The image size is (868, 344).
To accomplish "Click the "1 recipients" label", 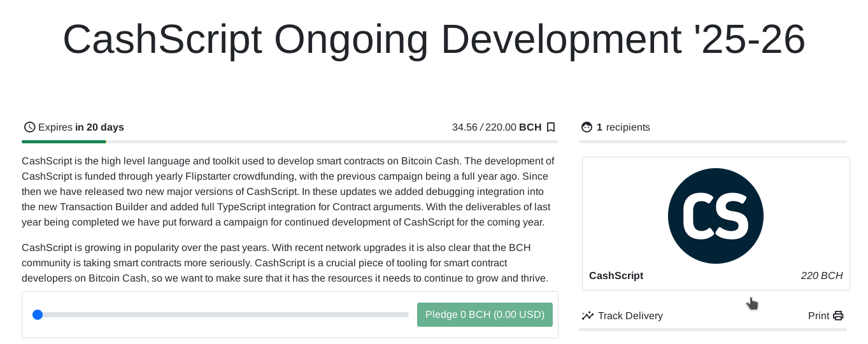I will click(623, 127).
